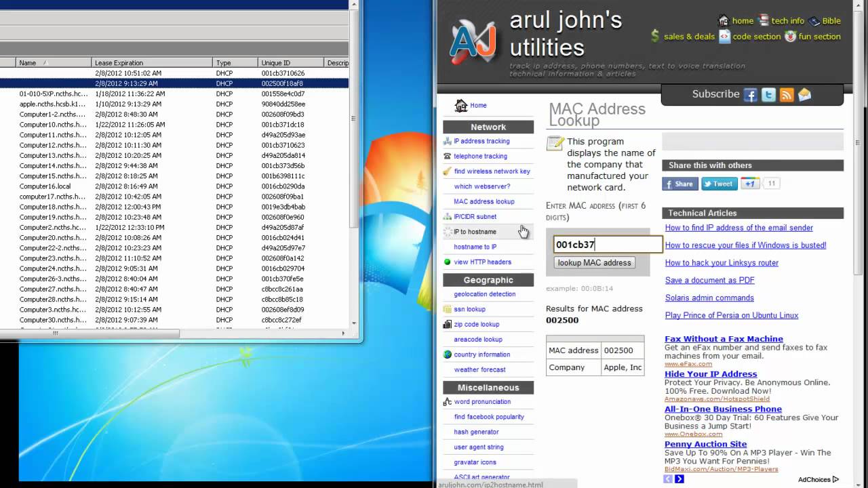Click the card icon beside ssn lookup
868x488 pixels.
(448, 309)
